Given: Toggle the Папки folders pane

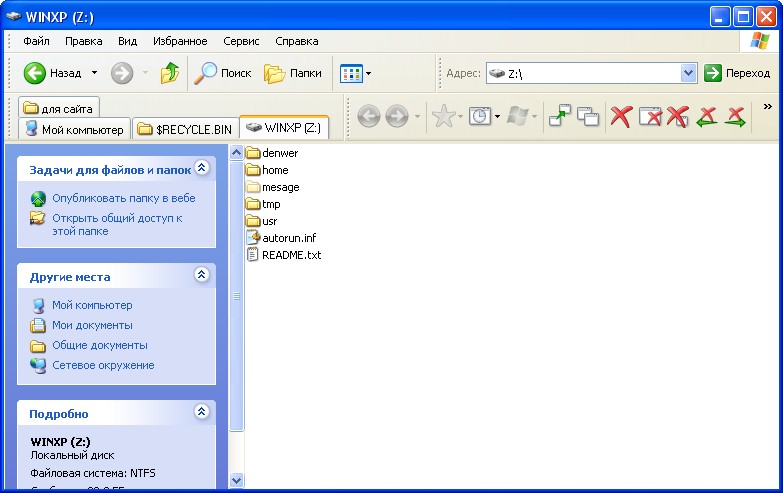Looking at the screenshot, I should click(x=293, y=73).
